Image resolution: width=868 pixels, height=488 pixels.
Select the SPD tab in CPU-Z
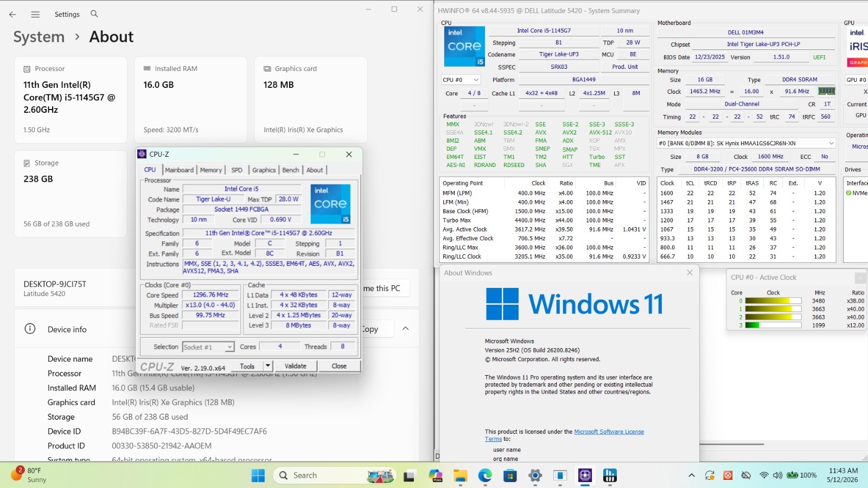coord(237,170)
